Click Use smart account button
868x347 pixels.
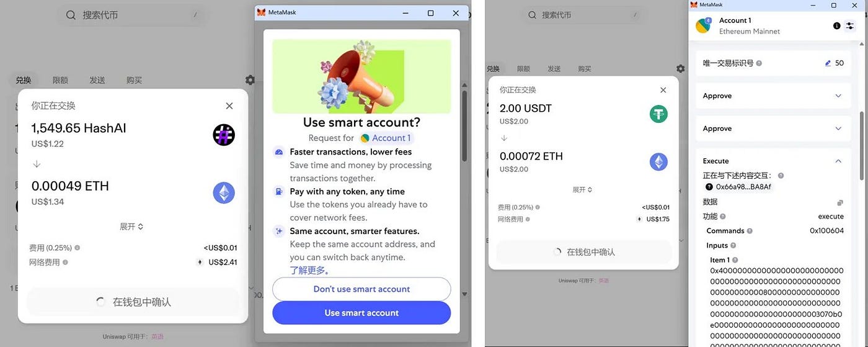pos(361,313)
